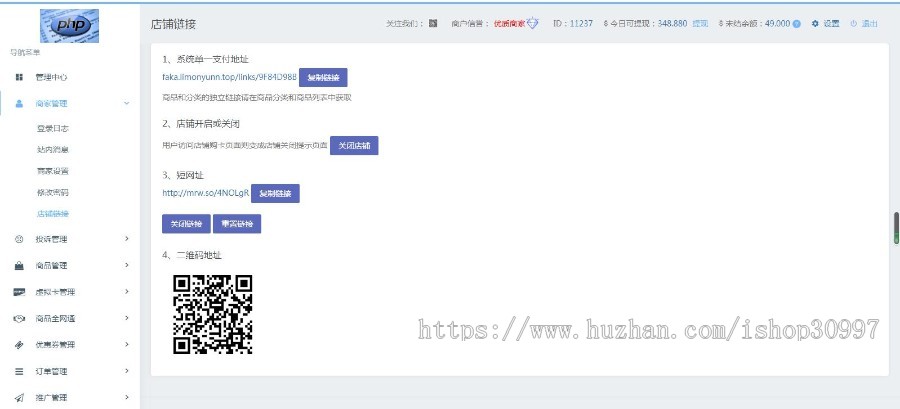The width and height of the screenshot is (900, 409).
Task: Expand the 推广管理 chevron
Action: tap(127, 397)
